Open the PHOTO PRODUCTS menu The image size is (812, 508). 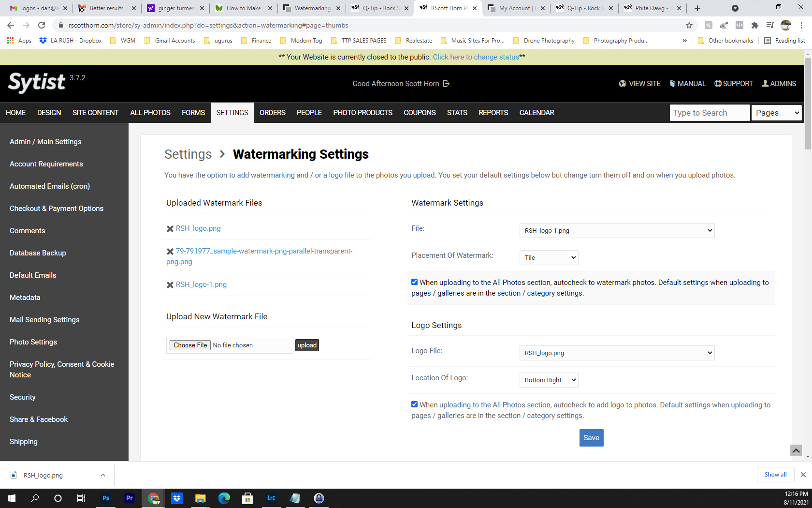(363, 113)
